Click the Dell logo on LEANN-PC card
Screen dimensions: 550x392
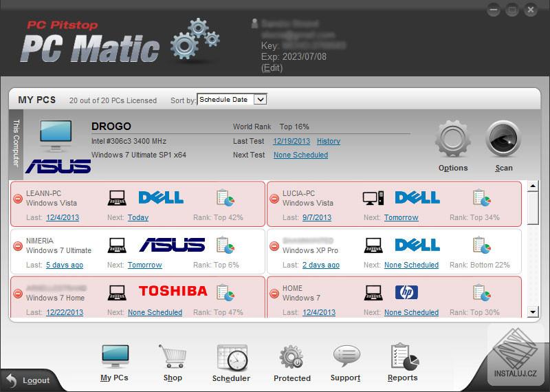tap(161, 197)
